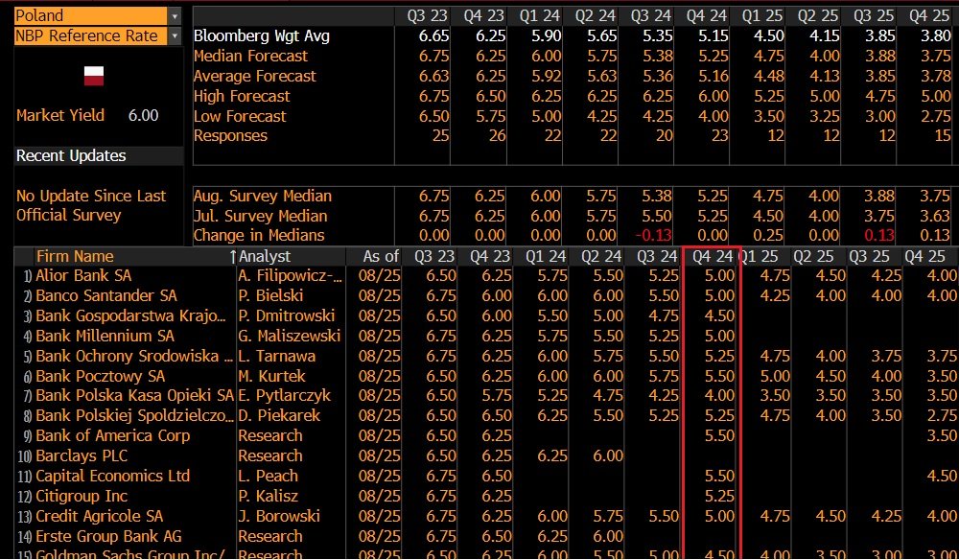Open the Citigroup Inc row
The image size is (959, 560).
[x=82, y=497]
